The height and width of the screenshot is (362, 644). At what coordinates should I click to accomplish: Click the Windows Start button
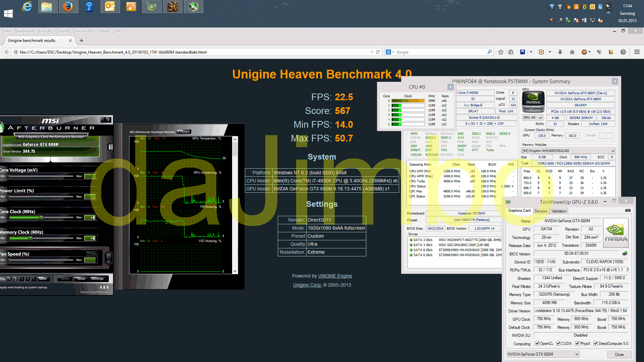tap(8, 13)
